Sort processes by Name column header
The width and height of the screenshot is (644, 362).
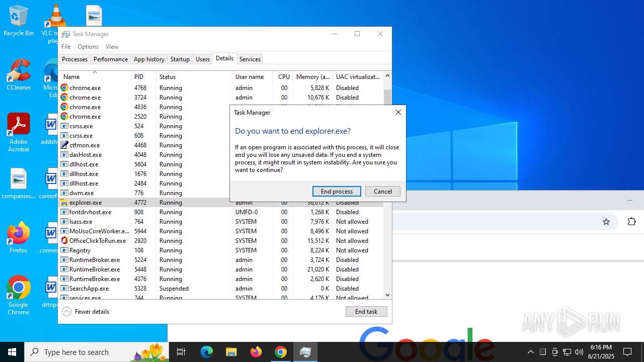coord(95,77)
